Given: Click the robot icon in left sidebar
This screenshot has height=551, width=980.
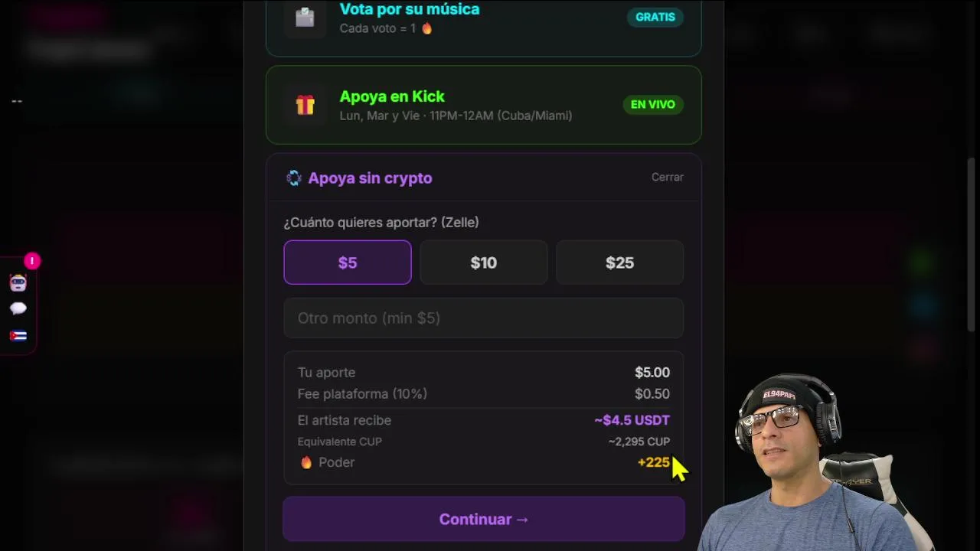Looking at the screenshot, I should [18, 283].
